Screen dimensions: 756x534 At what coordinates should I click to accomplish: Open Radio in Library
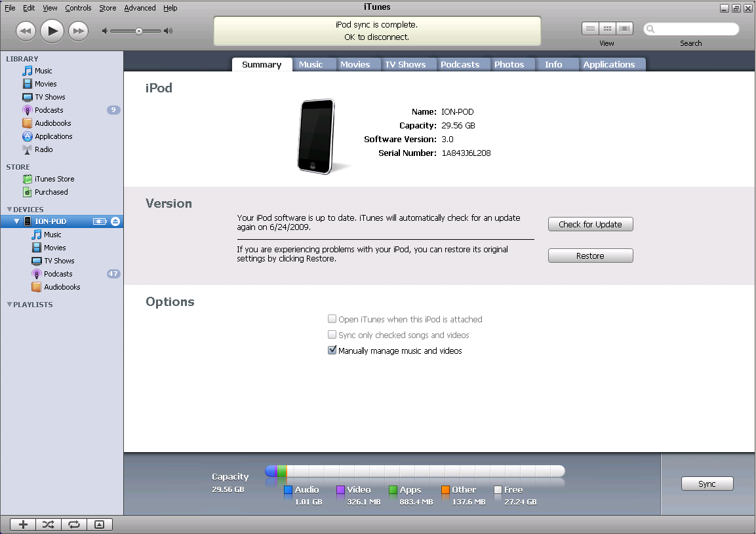[43, 149]
